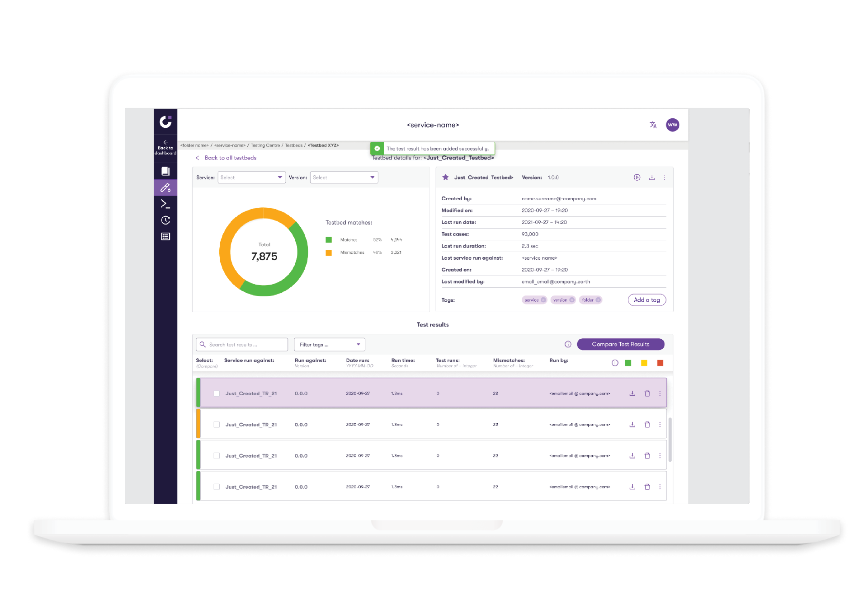The width and height of the screenshot is (868, 613).
Task: Run the testbed with the play icon
Action: [x=637, y=178]
